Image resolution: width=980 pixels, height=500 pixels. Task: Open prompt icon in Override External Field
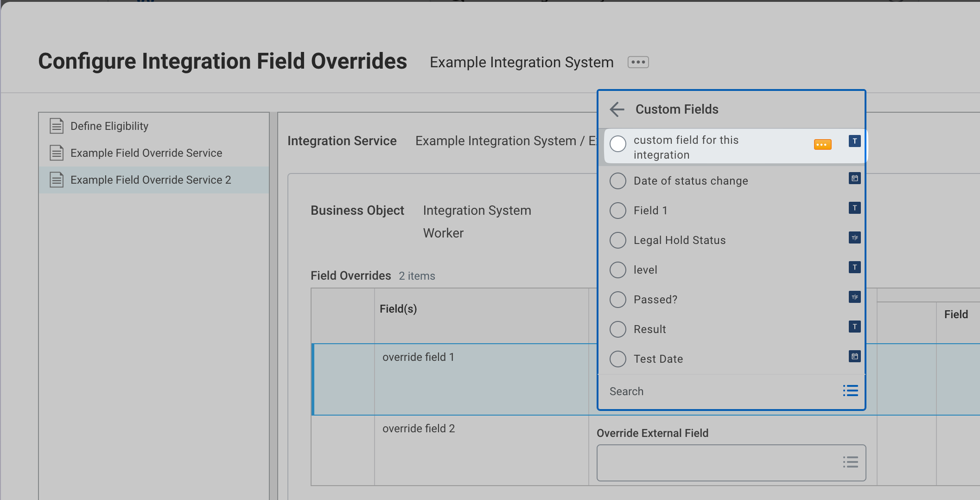[850, 462]
